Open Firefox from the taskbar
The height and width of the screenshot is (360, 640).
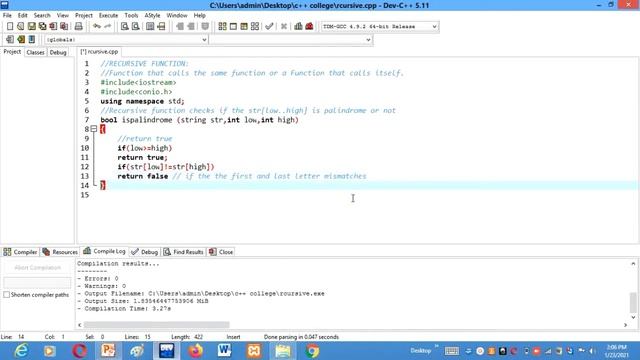pos(196,351)
